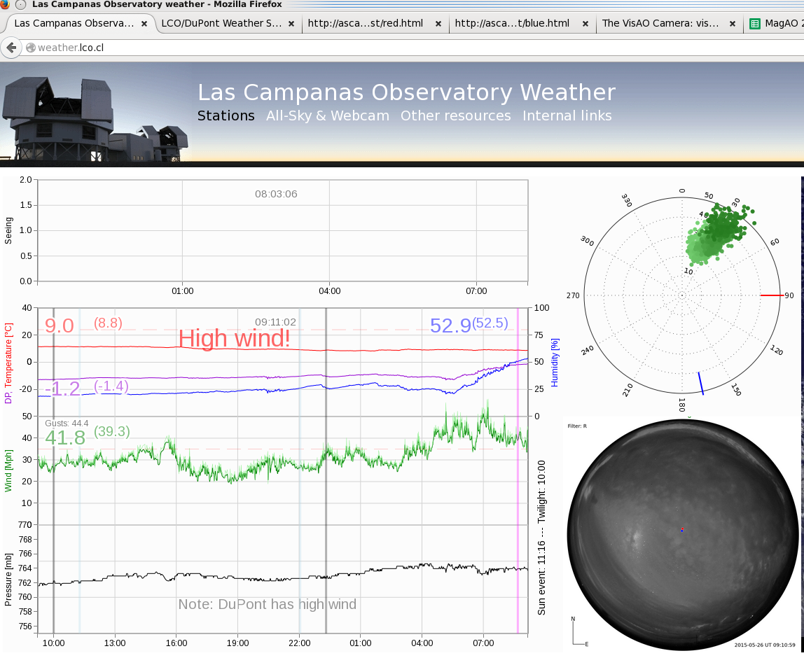The image size is (804, 672).
Task: Select the Las Campanas Observatory tab
Action: click(81, 24)
